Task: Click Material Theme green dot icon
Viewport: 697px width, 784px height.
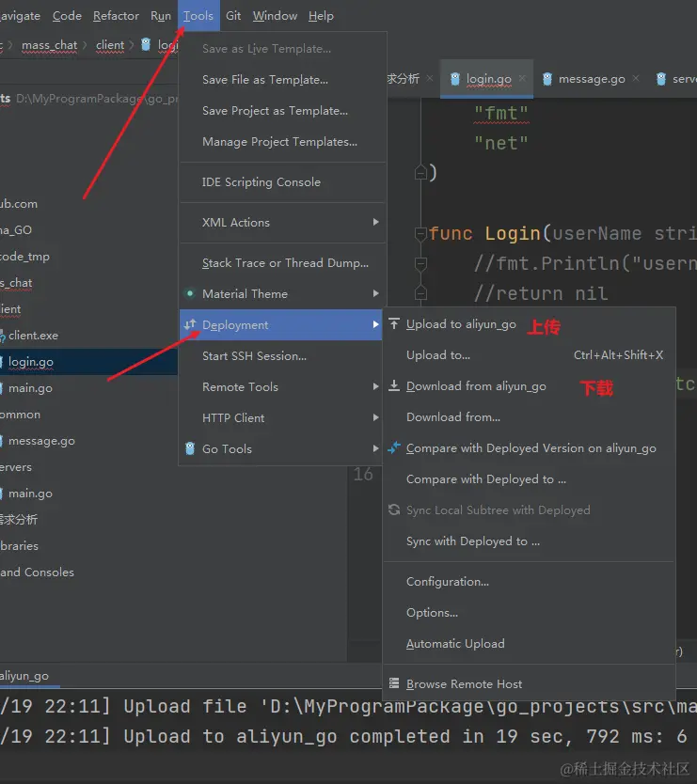Action: coord(190,293)
